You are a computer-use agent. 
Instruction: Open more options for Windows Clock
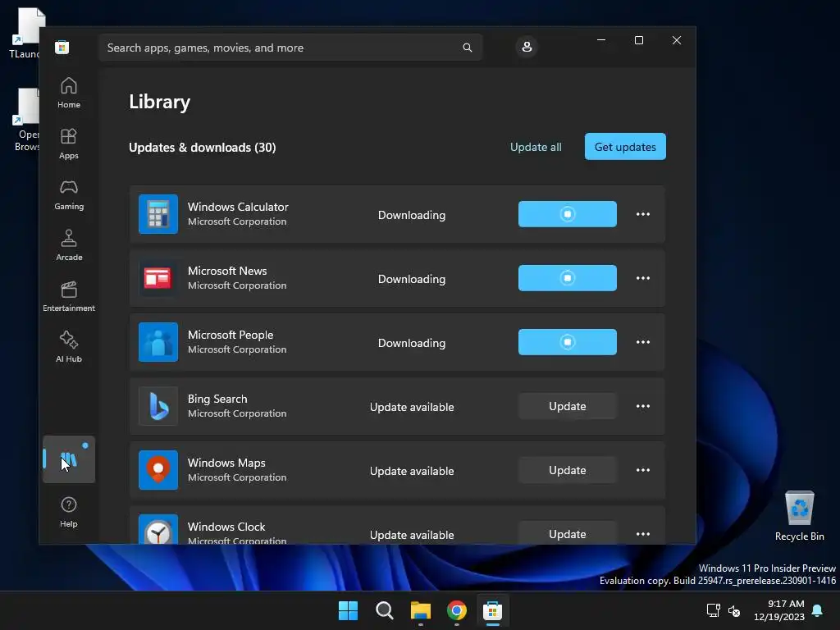[643, 534]
